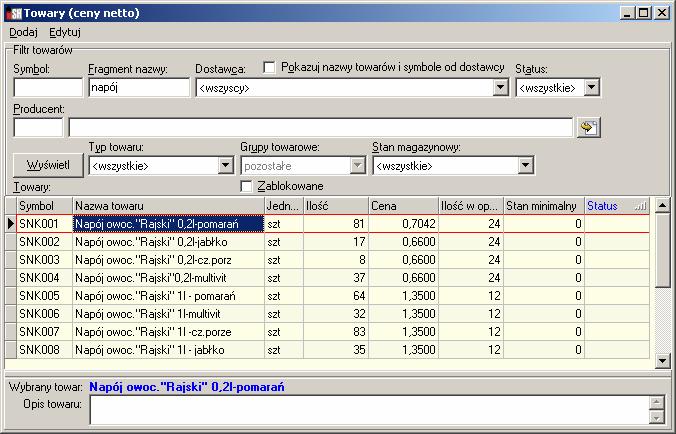Click the quantity 8 cell of SNK003
676x434 pixels.
(x=336, y=260)
